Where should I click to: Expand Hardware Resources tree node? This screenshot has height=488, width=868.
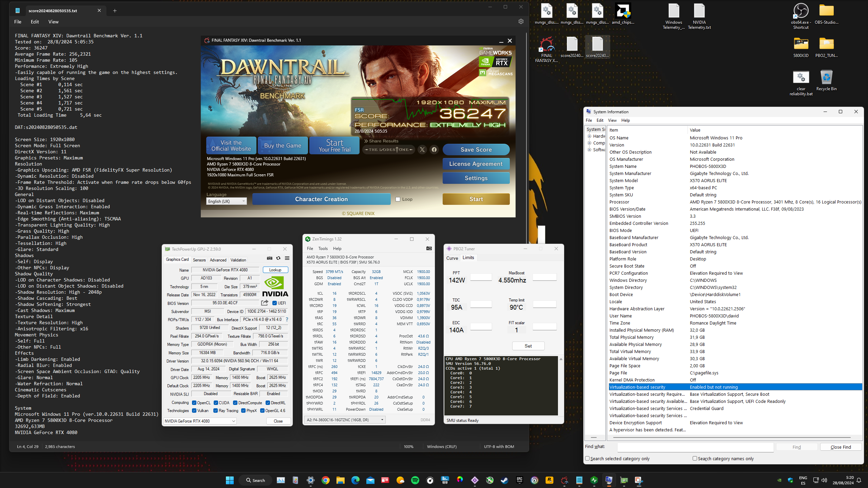click(590, 136)
